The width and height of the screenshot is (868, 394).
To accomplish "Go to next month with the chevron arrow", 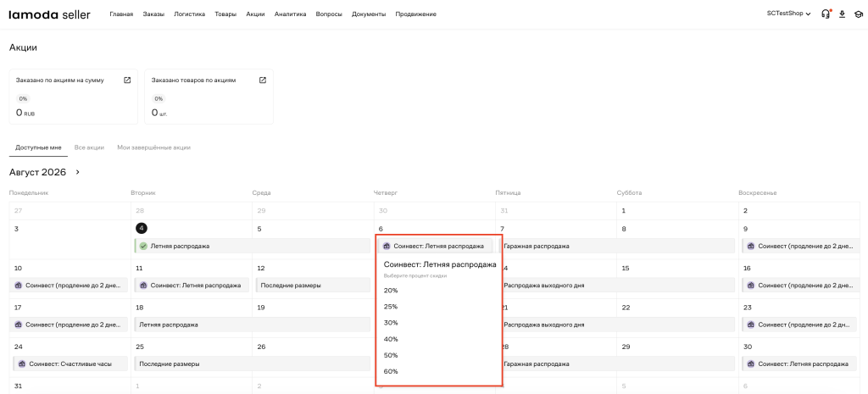I will (x=77, y=172).
